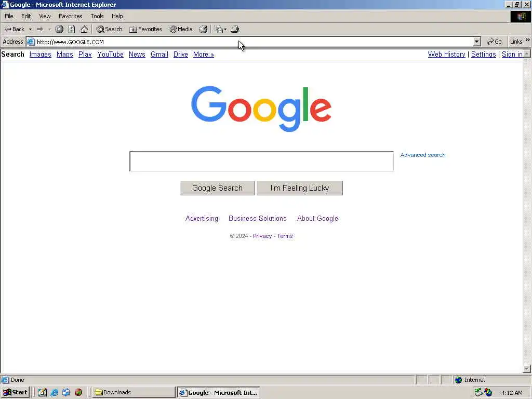Click the page icon in the Address bar
Viewport: 532px width, 399px height.
point(31,42)
